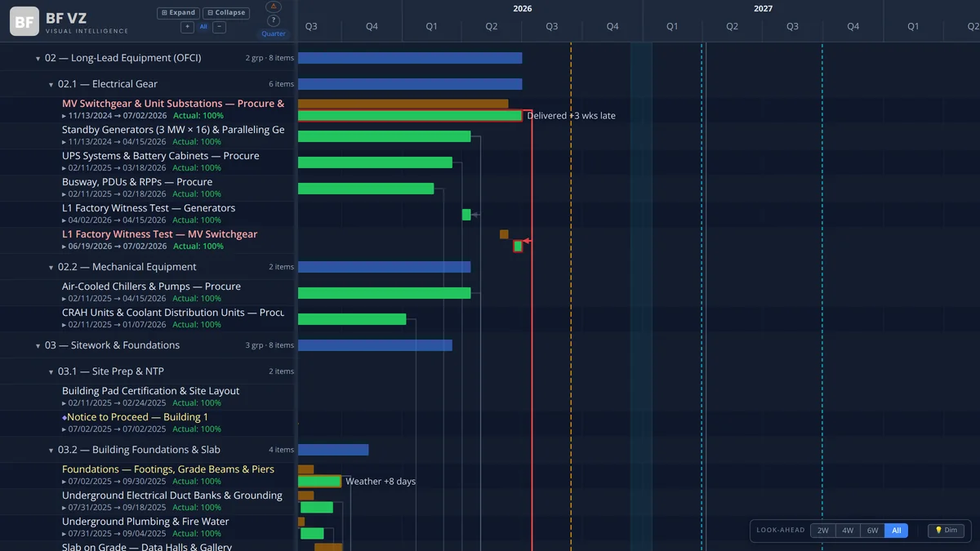
Task: Select the 2W look-ahead option
Action: 822,531
